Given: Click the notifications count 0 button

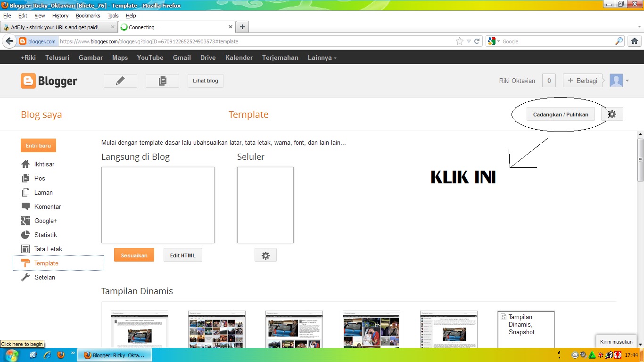Looking at the screenshot, I should point(549,81).
